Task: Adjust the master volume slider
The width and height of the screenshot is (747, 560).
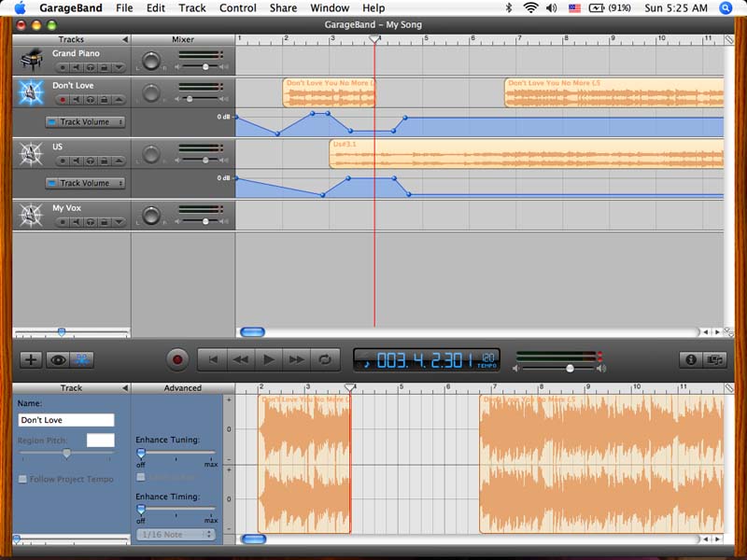Action: coord(570,369)
